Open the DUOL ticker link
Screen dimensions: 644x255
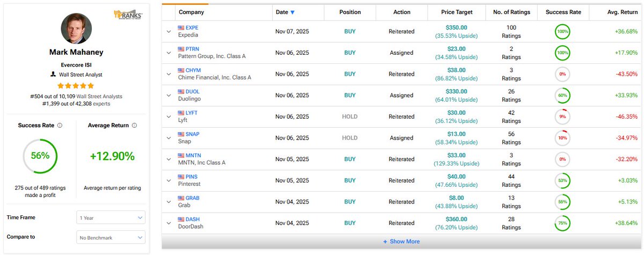point(192,92)
